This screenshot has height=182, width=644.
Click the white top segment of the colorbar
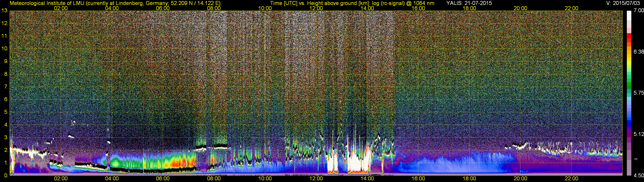point(629,15)
